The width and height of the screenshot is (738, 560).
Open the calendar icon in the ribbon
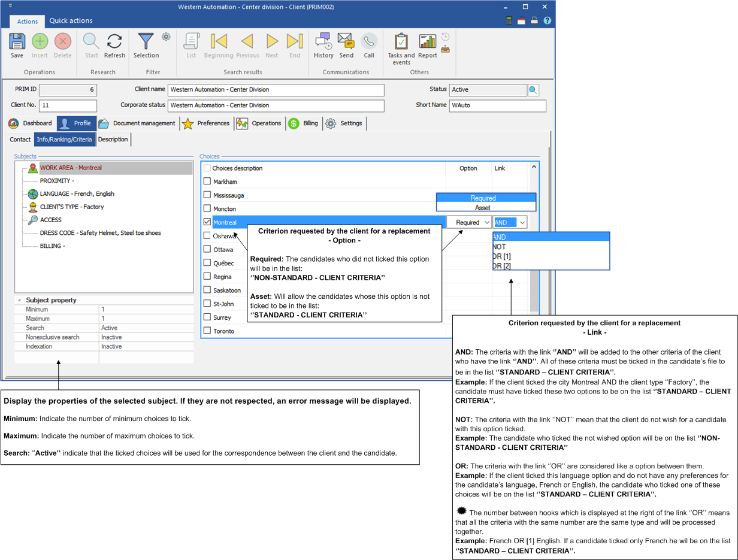522,21
